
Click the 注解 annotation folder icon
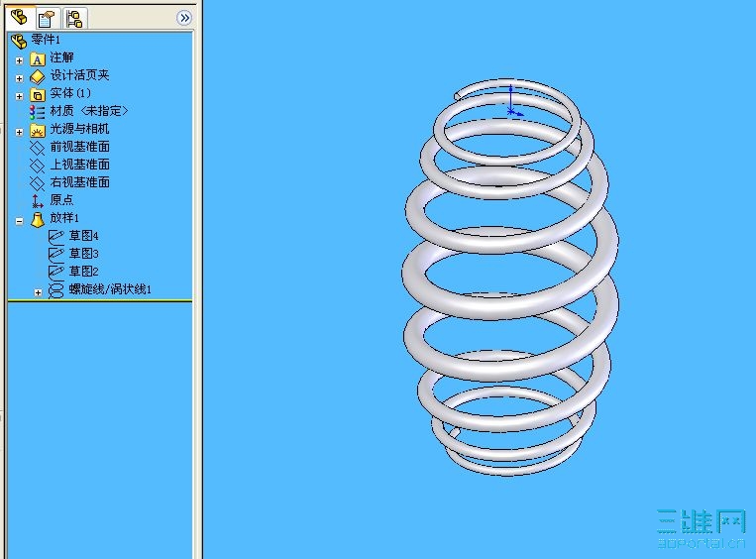(38, 59)
